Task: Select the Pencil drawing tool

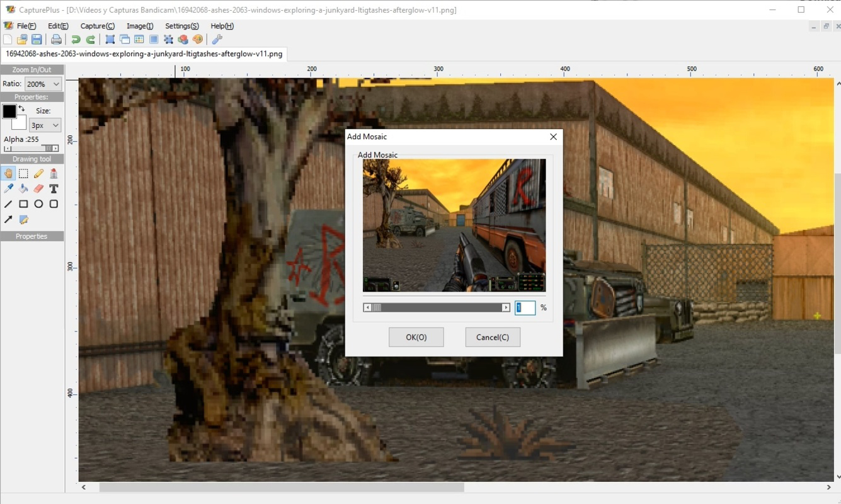Action: pos(38,173)
